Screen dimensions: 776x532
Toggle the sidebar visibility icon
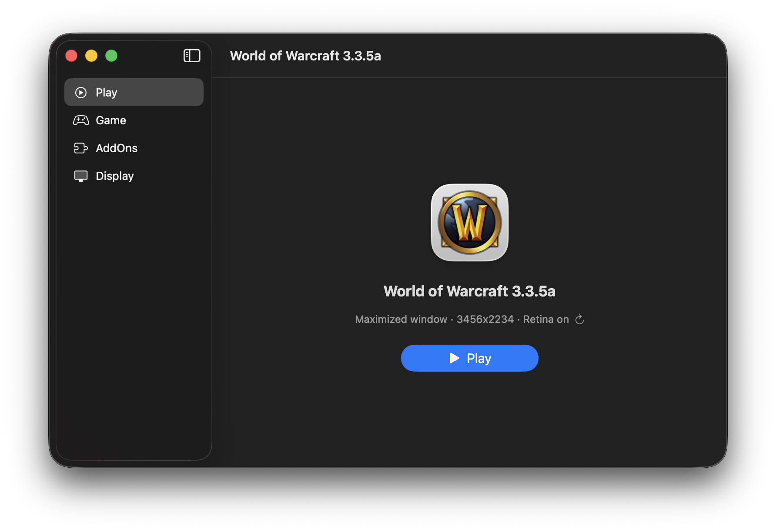point(192,56)
